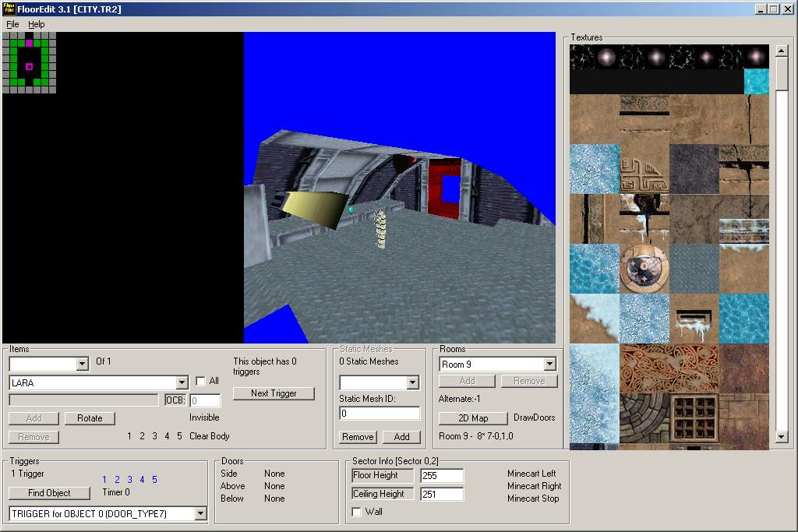Expand the Room 9 dropdown
Viewport: 798px width, 532px height.
click(x=549, y=365)
